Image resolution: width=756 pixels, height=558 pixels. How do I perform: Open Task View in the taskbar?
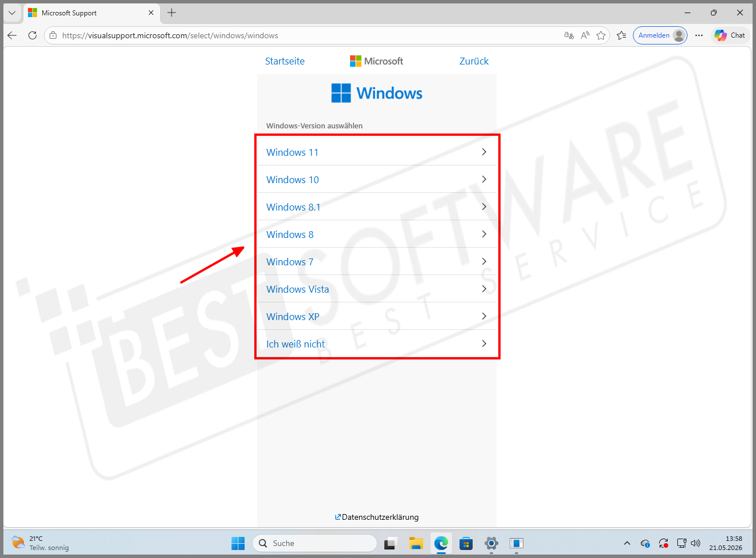[x=390, y=543]
